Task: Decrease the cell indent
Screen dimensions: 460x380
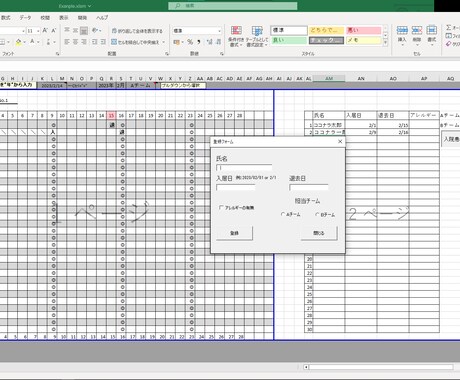Action: pos(95,42)
